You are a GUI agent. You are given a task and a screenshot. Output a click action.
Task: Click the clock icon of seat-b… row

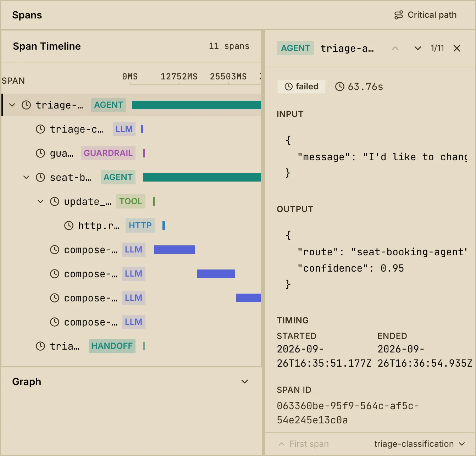(40, 177)
